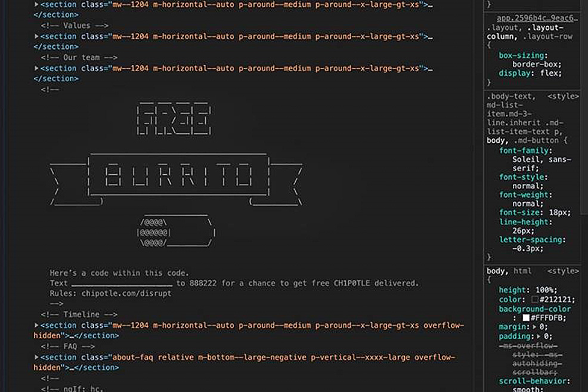
Task: Click the 'Text ___ to 888222' line
Action: click(234, 283)
